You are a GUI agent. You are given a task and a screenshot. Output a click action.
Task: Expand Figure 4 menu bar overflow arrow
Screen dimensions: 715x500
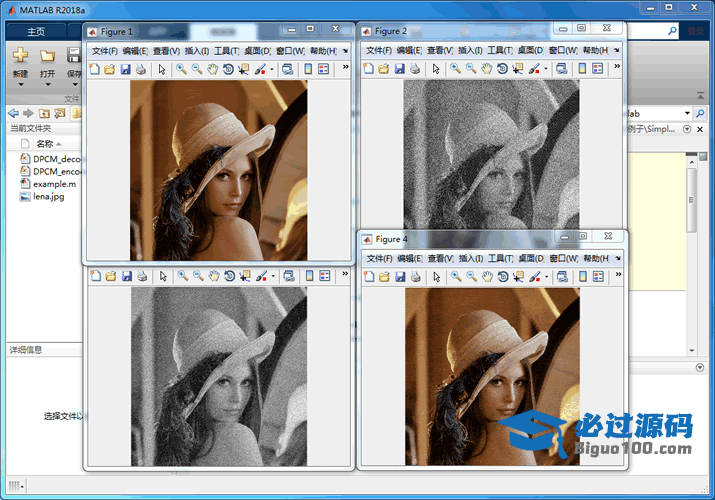tap(617, 258)
